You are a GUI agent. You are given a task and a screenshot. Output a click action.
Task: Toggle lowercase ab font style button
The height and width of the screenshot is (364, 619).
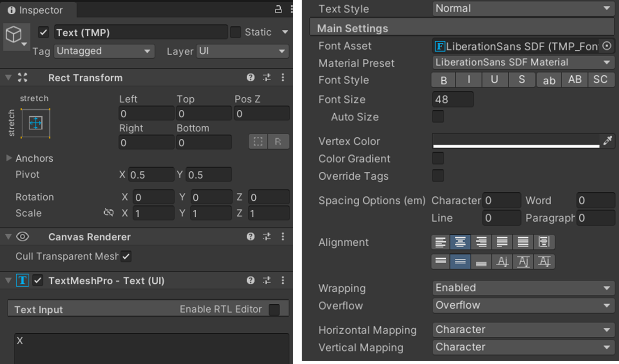(x=549, y=80)
